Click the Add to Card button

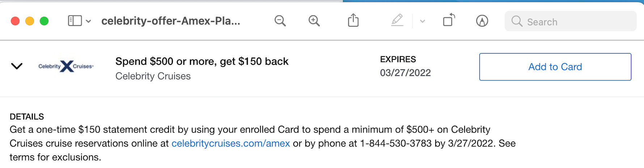[555, 67]
